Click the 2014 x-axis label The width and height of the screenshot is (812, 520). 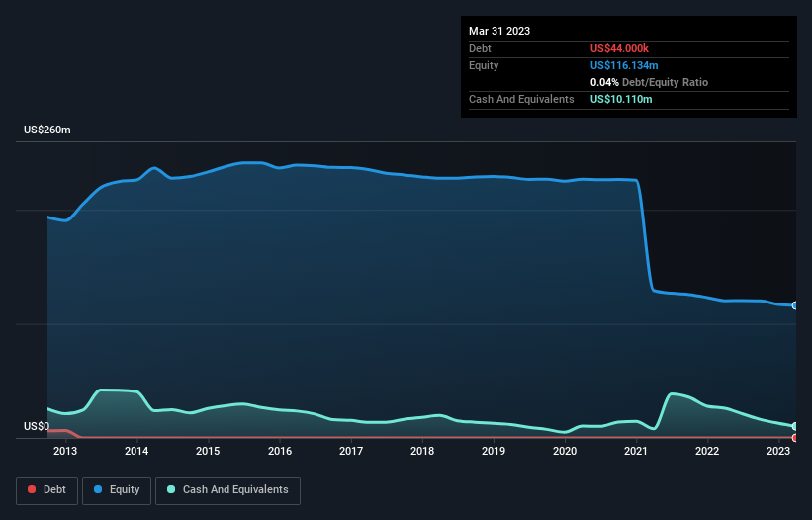click(136, 451)
